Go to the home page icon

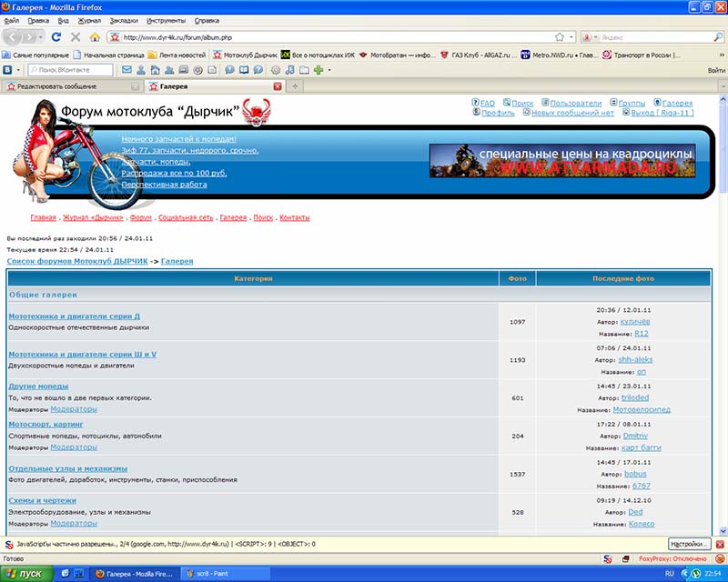(95, 37)
